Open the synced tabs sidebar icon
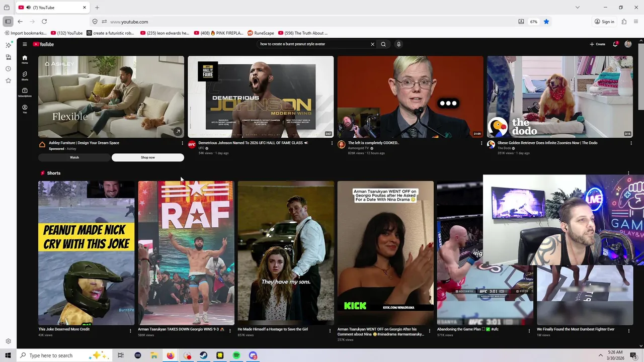This screenshot has width=644, height=362. click(x=8, y=57)
